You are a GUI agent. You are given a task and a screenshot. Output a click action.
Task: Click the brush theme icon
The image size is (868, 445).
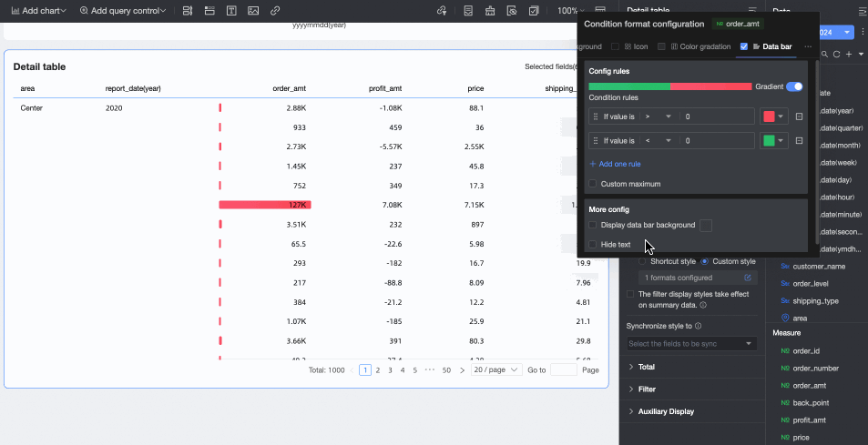coord(489,11)
